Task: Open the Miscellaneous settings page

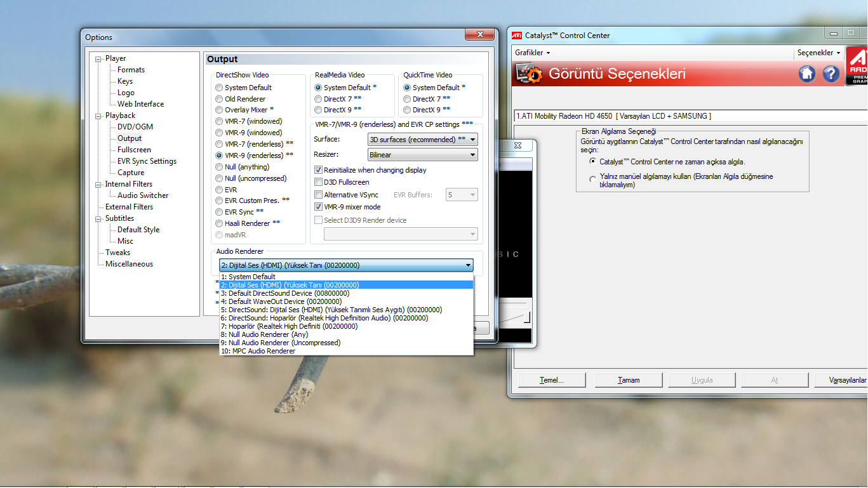Action: click(x=129, y=264)
